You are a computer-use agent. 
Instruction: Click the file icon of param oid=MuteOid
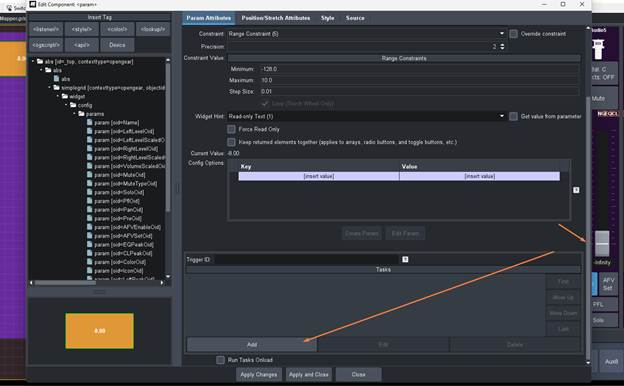(90, 175)
